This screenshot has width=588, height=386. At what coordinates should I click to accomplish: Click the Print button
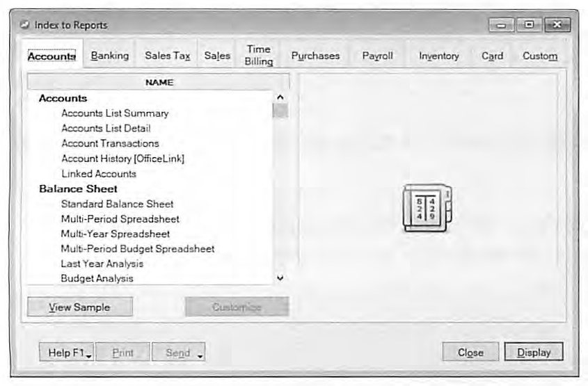point(122,353)
